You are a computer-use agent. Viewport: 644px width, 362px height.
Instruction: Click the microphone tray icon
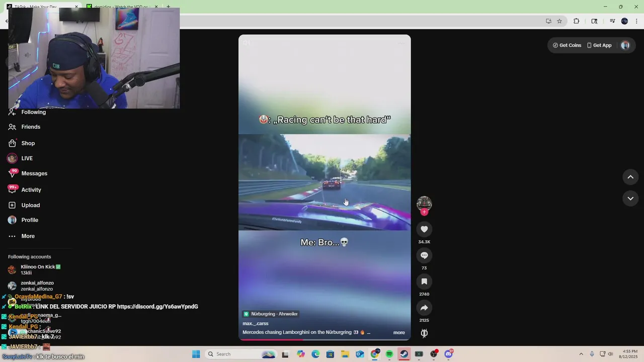592,354
